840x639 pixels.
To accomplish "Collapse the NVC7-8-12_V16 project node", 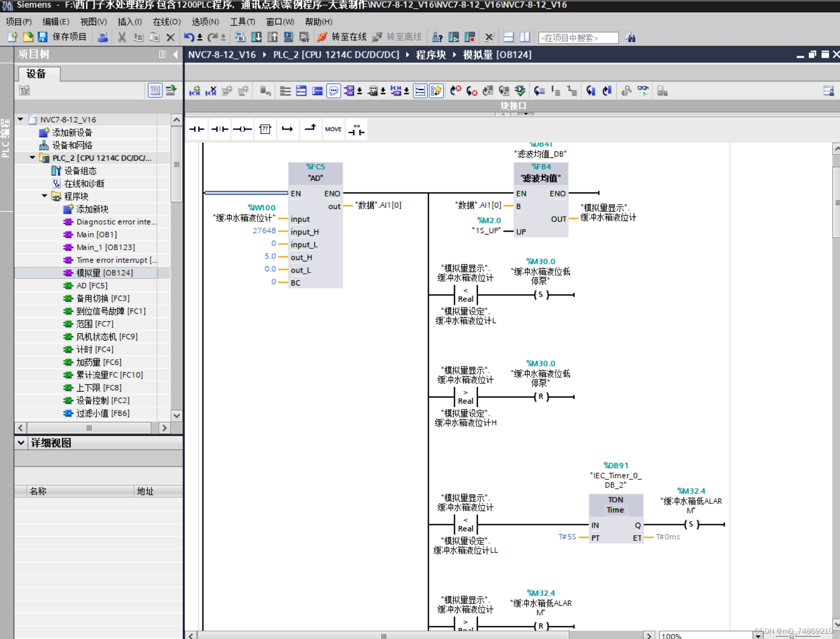I will (x=21, y=119).
